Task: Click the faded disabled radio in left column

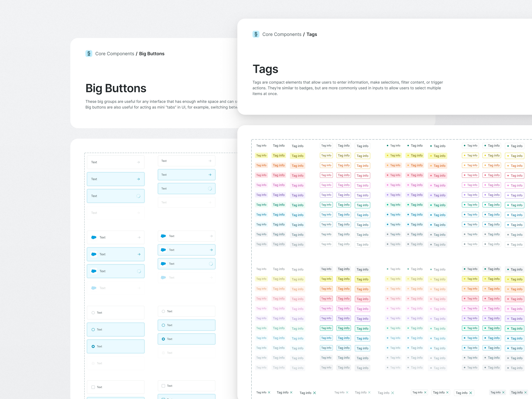Action: click(93, 363)
